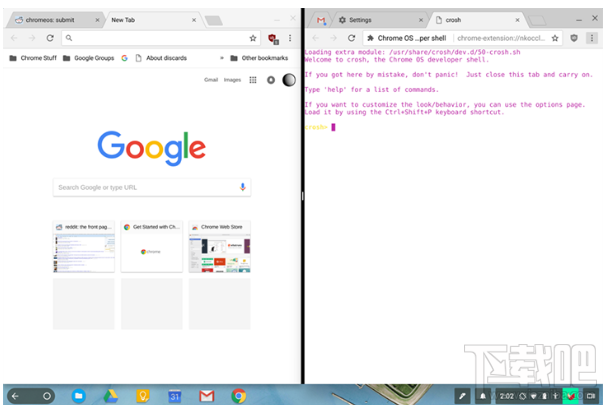Open the Google account avatar
This screenshot has width=604, height=405.
pos(289,80)
